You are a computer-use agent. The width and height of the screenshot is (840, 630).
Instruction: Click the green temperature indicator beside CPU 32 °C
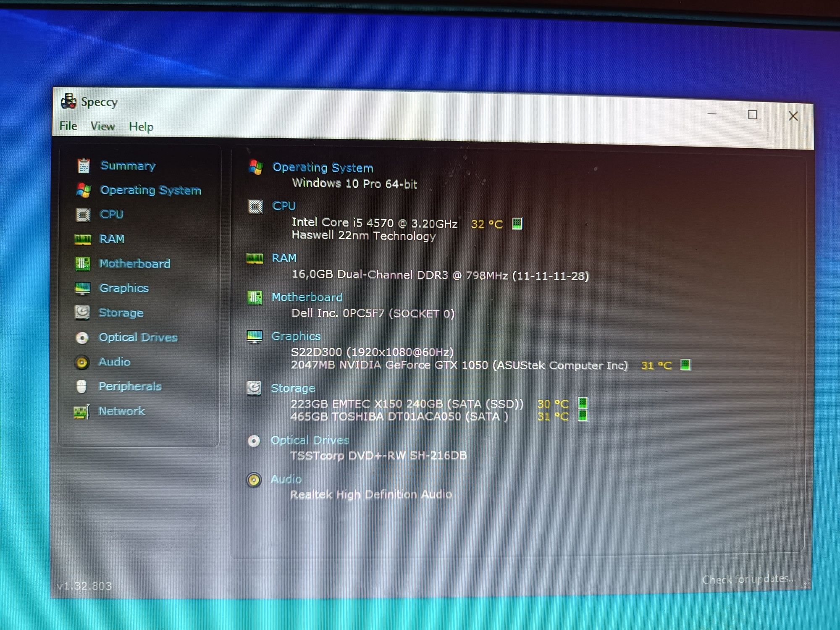(x=517, y=223)
